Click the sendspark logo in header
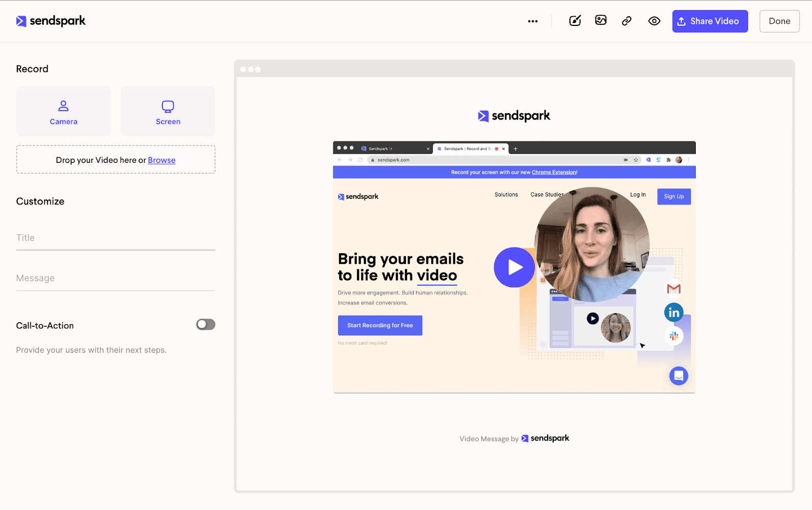 51,21
